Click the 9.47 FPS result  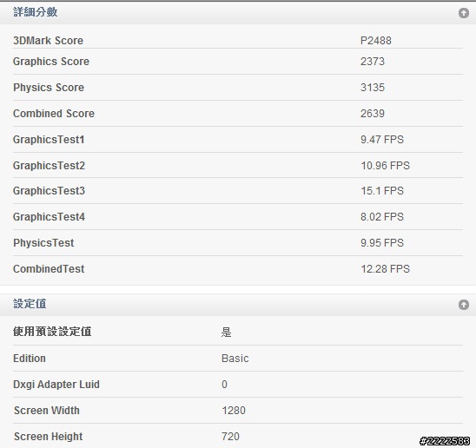[382, 140]
